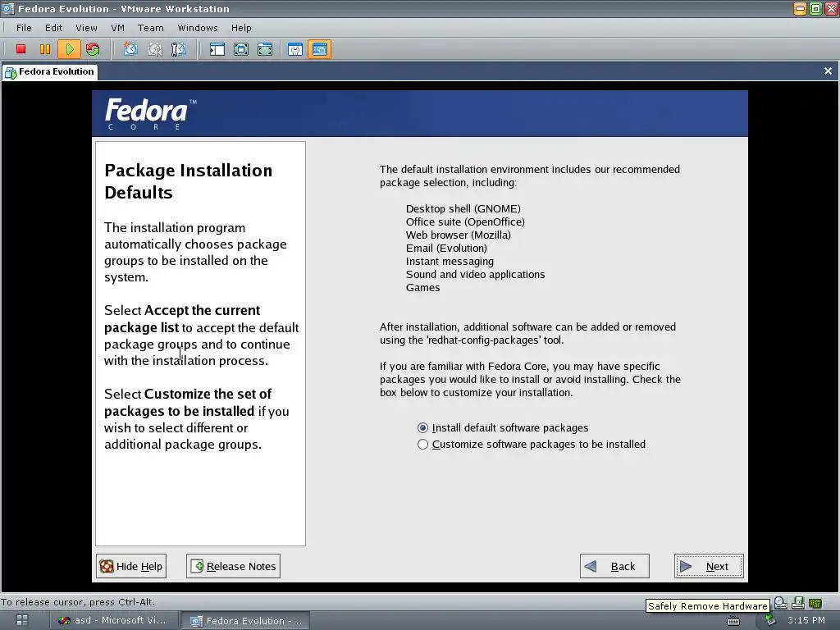Go Back to the previous installer step
Image resolution: width=840 pixels, height=630 pixels.
pyautogui.click(x=614, y=566)
